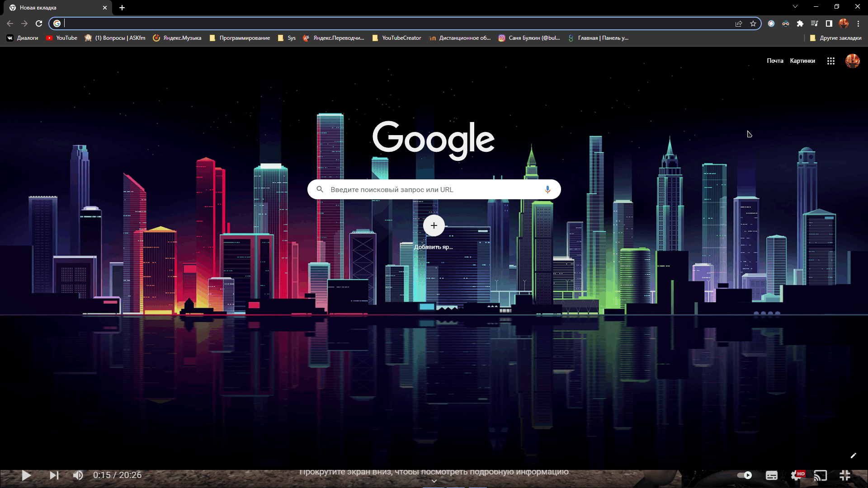This screenshot has width=868, height=488.
Task: Cast the video to a TV
Action: 820,475
